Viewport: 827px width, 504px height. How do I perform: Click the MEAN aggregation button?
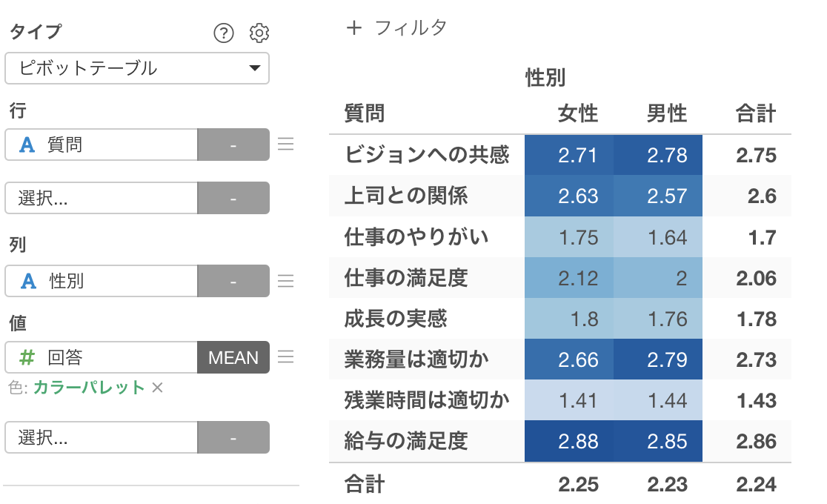click(x=233, y=357)
